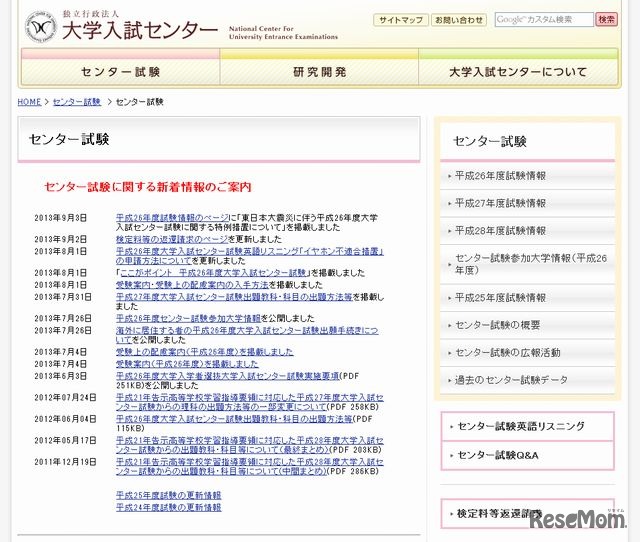
Task: Open sidebar item 平成27年度試験情報
Action: (x=527, y=203)
